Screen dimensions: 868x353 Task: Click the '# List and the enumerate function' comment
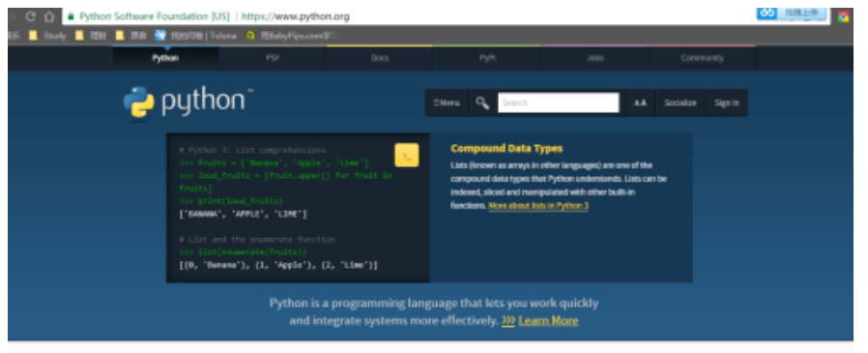coord(257,240)
